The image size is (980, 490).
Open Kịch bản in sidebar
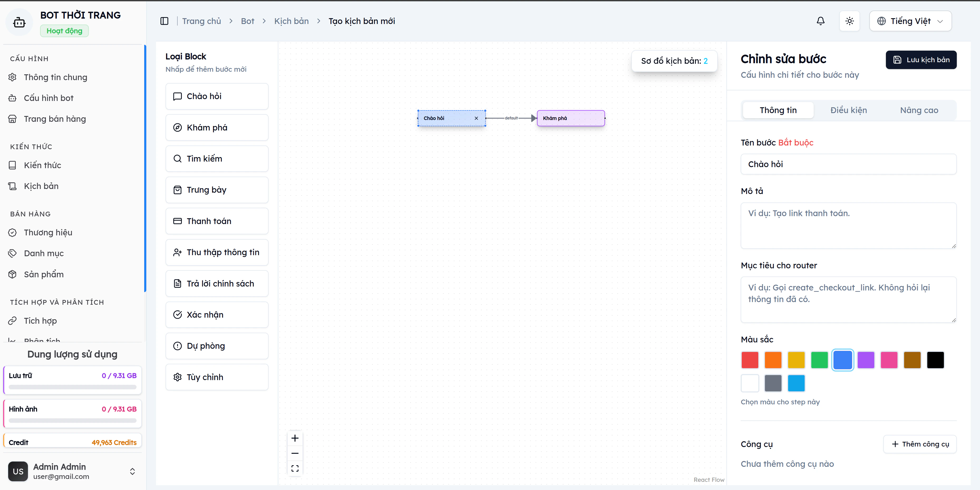point(41,186)
